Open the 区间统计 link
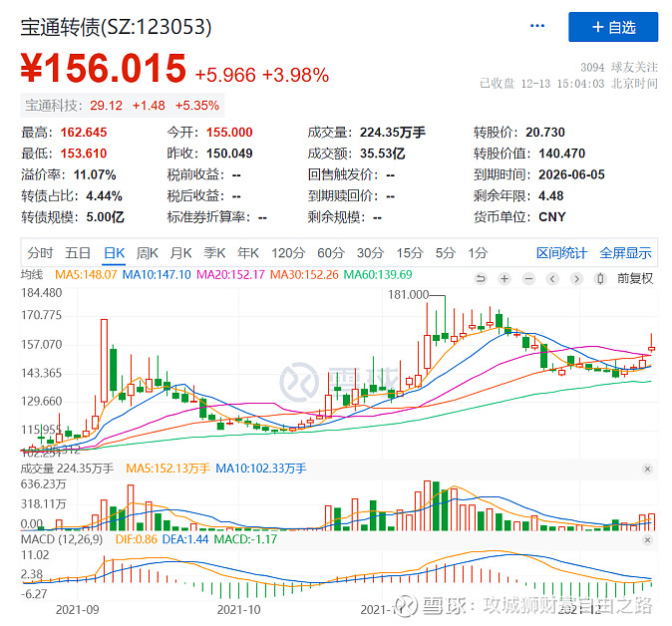672x626 pixels. click(561, 253)
